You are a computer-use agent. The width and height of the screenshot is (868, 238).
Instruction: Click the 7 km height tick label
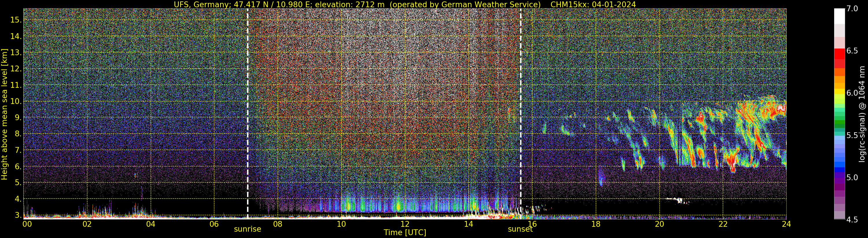(18, 150)
